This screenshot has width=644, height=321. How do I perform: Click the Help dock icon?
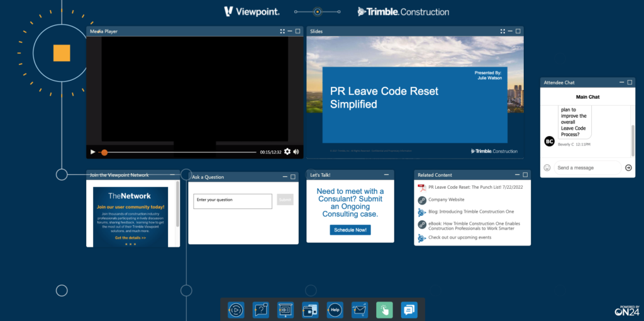pyautogui.click(x=335, y=310)
